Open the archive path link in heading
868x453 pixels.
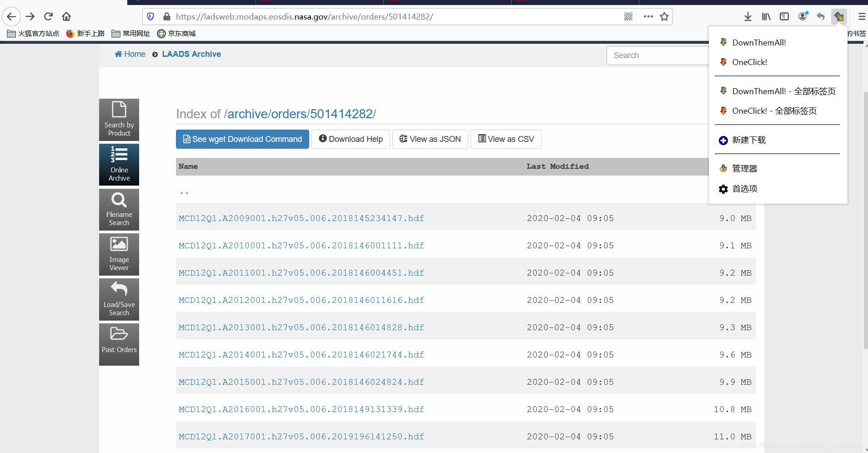tap(247, 114)
